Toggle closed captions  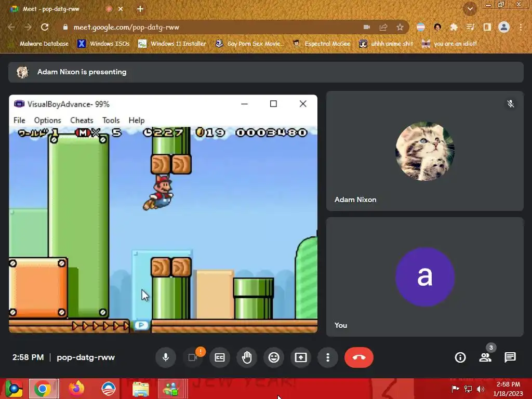(x=220, y=357)
